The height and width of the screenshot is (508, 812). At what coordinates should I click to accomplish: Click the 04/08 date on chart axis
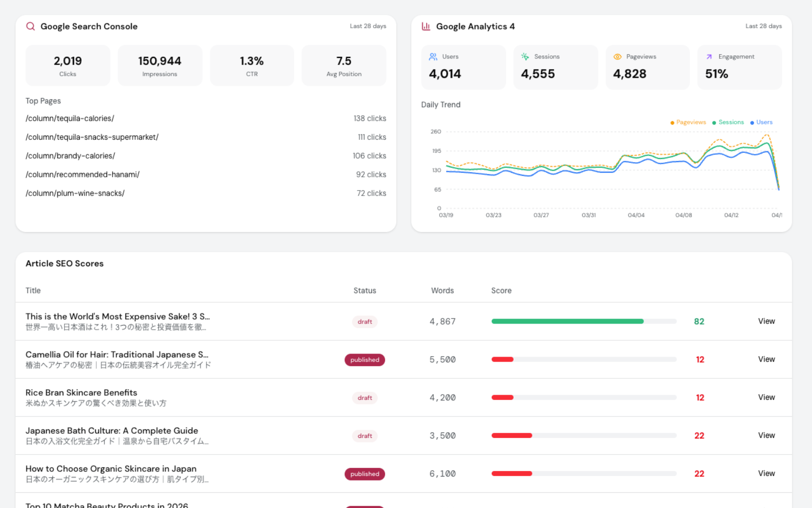click(x=684, y=215)
